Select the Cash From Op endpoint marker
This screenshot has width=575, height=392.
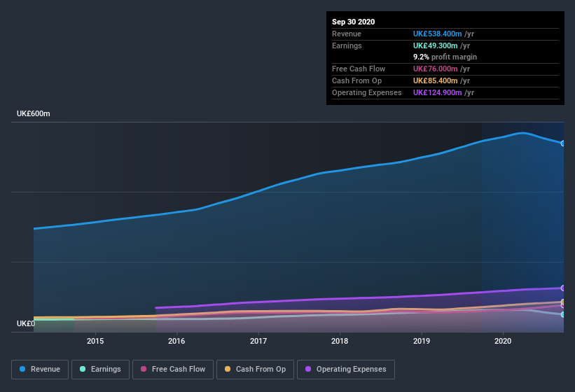[562, 302]
